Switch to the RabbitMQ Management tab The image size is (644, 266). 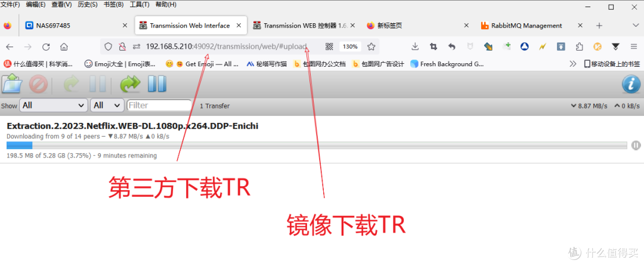pos(532,26)
